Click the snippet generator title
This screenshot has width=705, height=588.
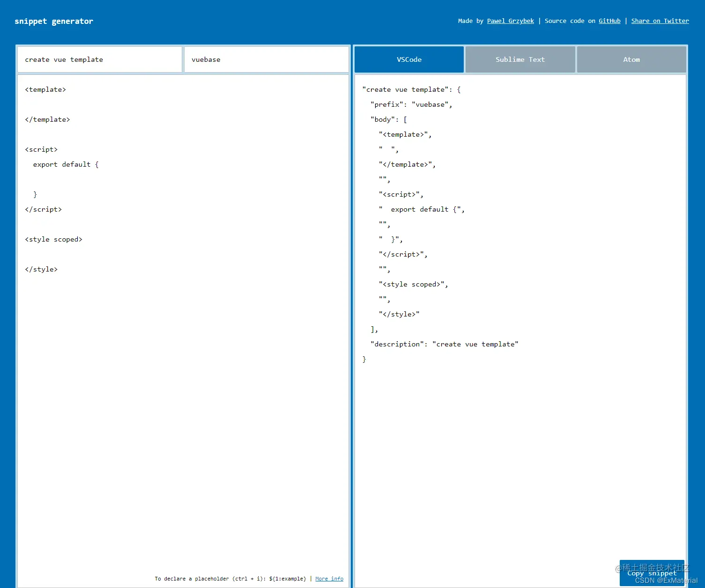(x=54, y=21)
